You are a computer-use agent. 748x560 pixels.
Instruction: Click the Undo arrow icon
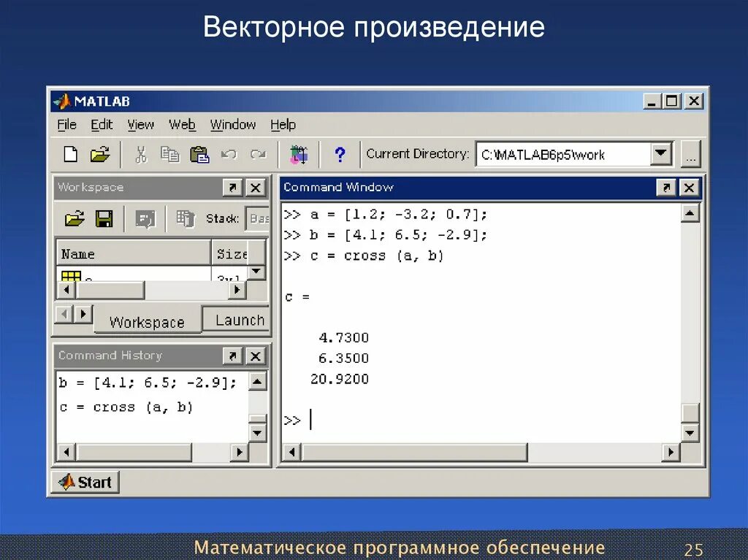pyautogui.click(x=229, y=155)
